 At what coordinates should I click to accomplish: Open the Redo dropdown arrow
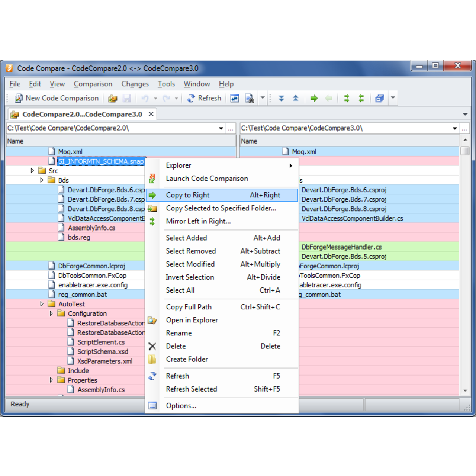pyautogui.click(x=176, y=98)
